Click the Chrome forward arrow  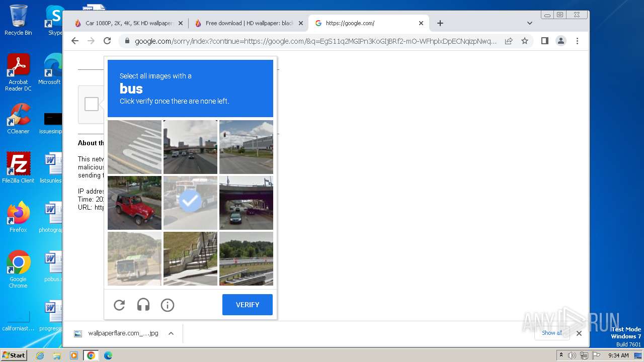point(91,41)
